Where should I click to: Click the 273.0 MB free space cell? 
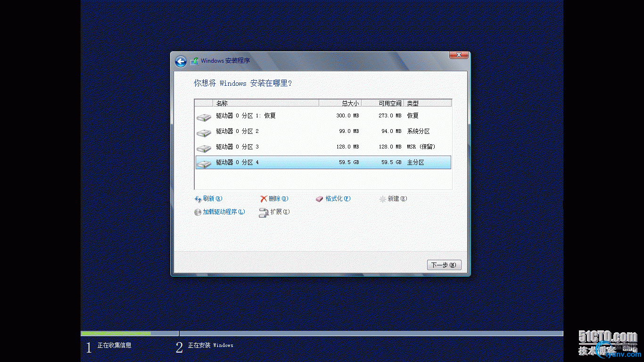(390, 116)
